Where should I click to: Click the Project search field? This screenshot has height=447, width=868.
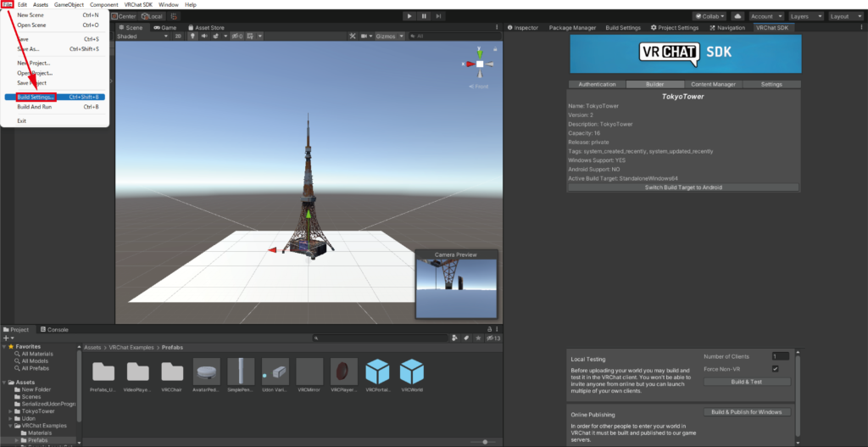pos(380,338)
